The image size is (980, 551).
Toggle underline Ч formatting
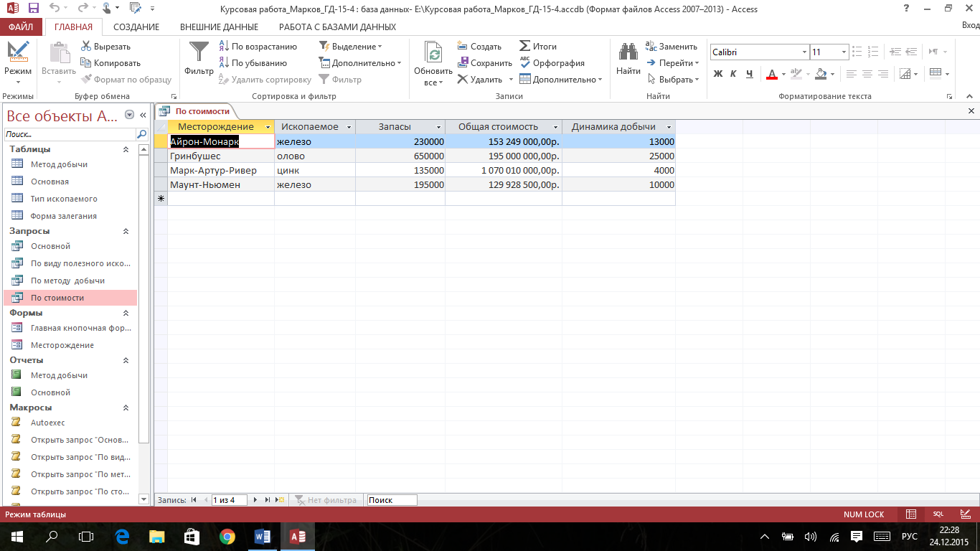749,74
